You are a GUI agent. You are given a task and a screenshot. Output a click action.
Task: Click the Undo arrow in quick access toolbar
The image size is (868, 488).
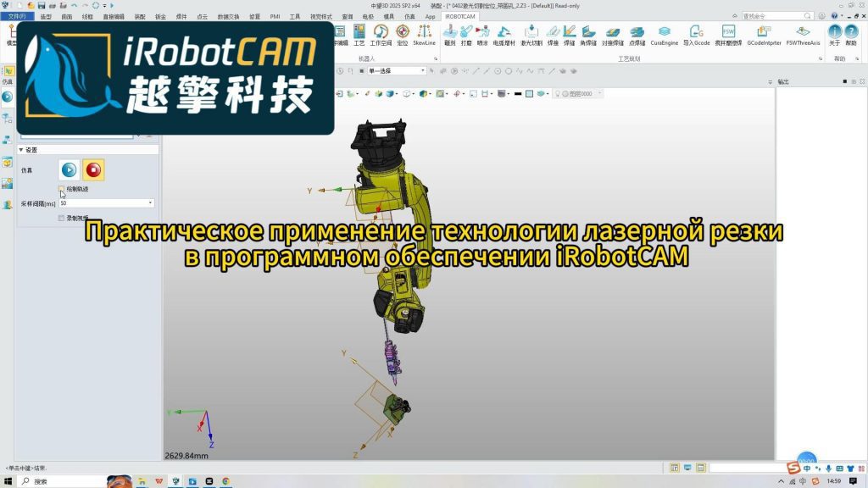click(74, 6)
